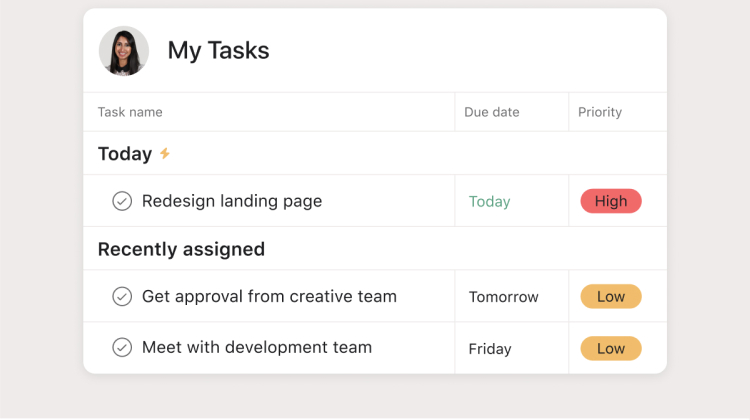This screenshot has width=750, height=420.
Task: Click the red High priority tag
Action: coord(611,201)
